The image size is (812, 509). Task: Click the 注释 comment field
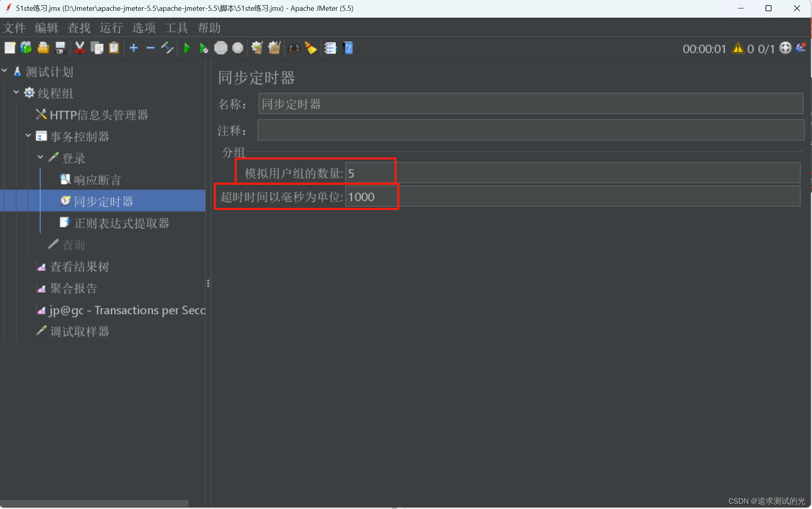(x=531, y=130)
